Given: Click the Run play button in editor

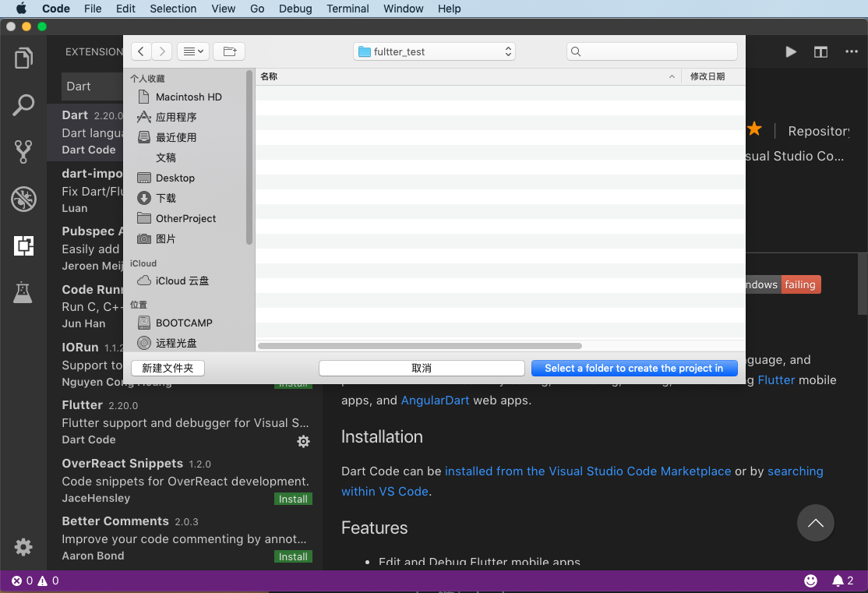Looking at the screenshot, I should pos(791,51).
